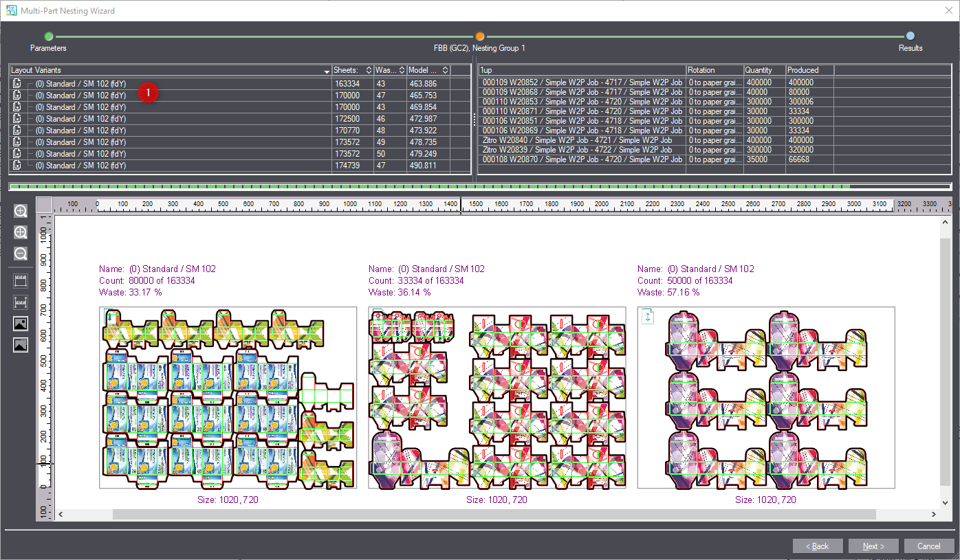Viewport: 960px width, 560px height.
Task: Click the Cancel button
Action: tap(928, 546)
